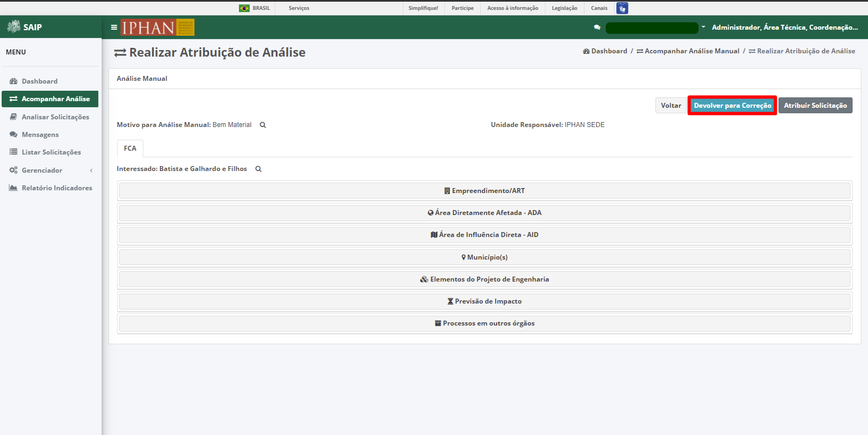
Task: Click the Unidade Responsável: IPHAN SEDE text
Action: pyautogui.click(x=548, y=125)
